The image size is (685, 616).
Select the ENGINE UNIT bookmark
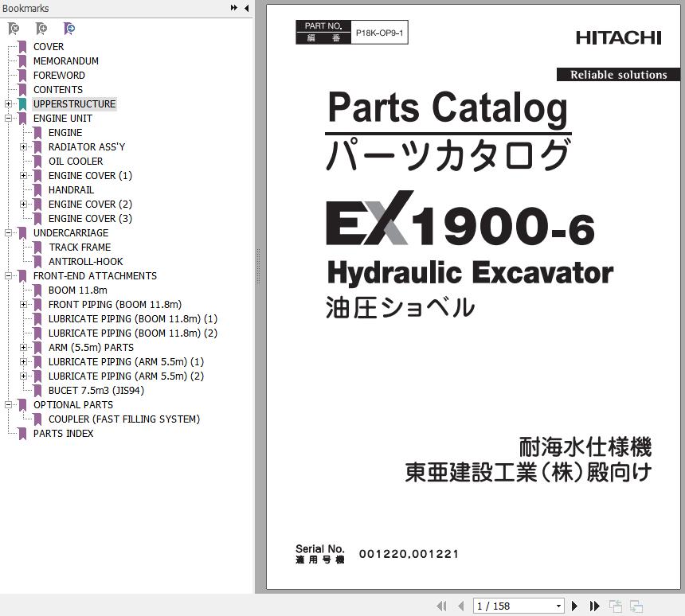[62, 119]
